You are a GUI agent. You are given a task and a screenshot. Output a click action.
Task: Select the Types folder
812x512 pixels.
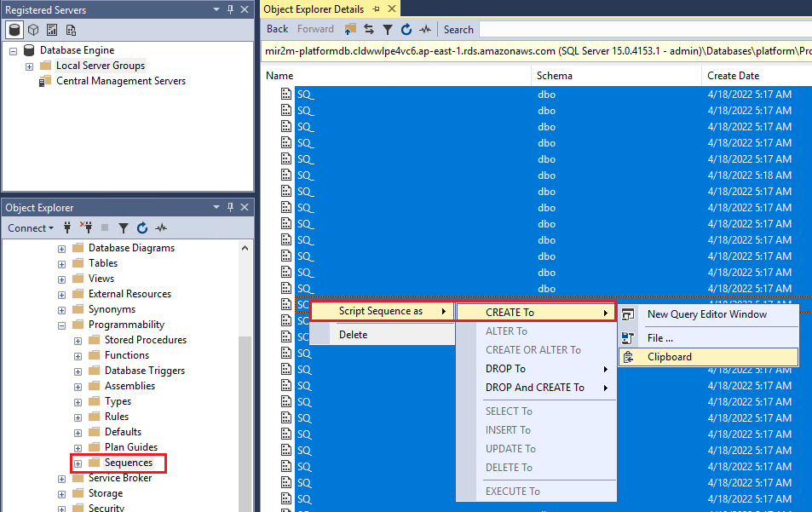pyautogui.click(x=118, y=401)
